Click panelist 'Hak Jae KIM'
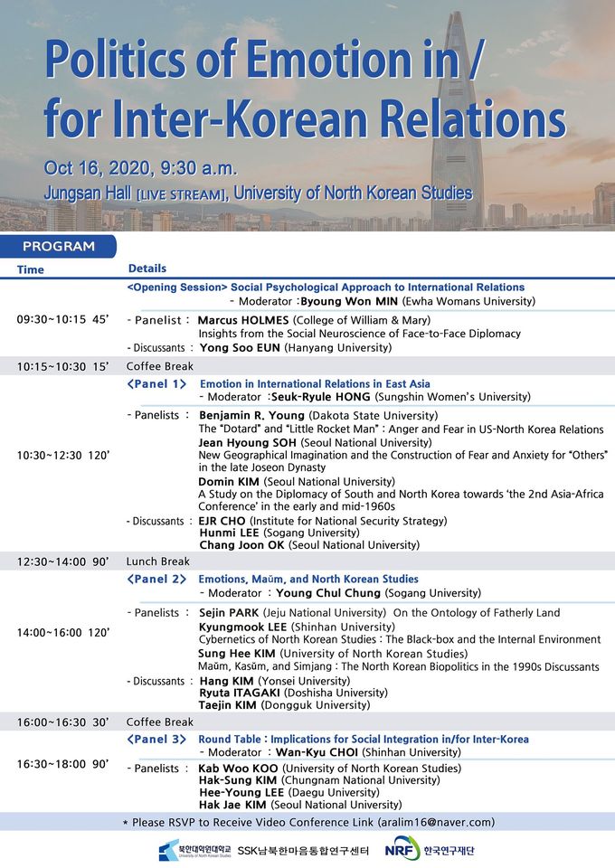615x868 pixels. click(232, 805)
